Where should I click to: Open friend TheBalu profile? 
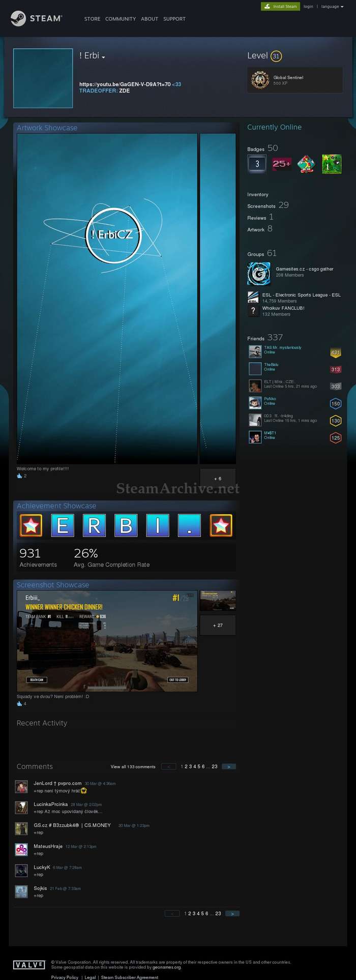tap(271, 365)
